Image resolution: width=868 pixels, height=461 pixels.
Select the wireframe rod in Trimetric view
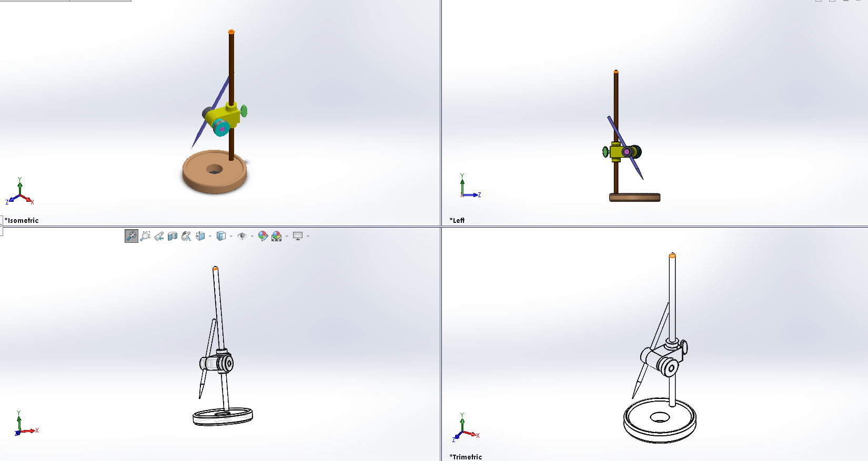click(672, 294)
